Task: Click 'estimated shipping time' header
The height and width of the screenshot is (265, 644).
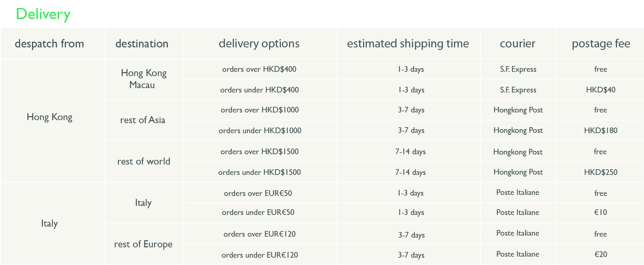Action: point(408,44)
